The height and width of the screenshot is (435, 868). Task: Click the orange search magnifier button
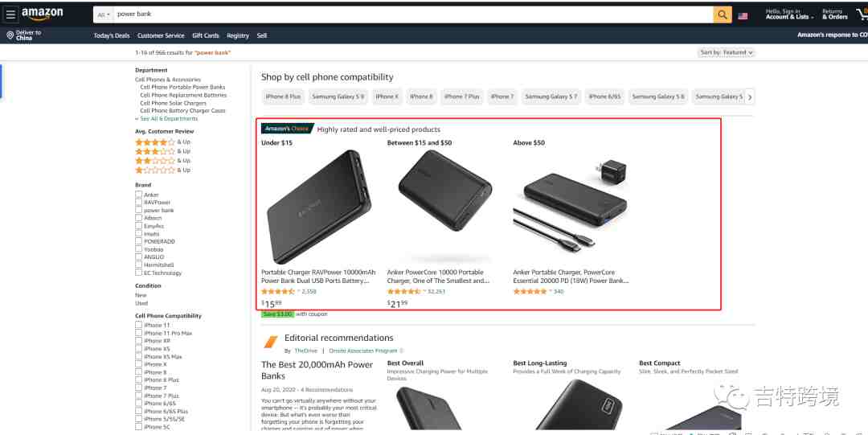(x=723, y=15)
